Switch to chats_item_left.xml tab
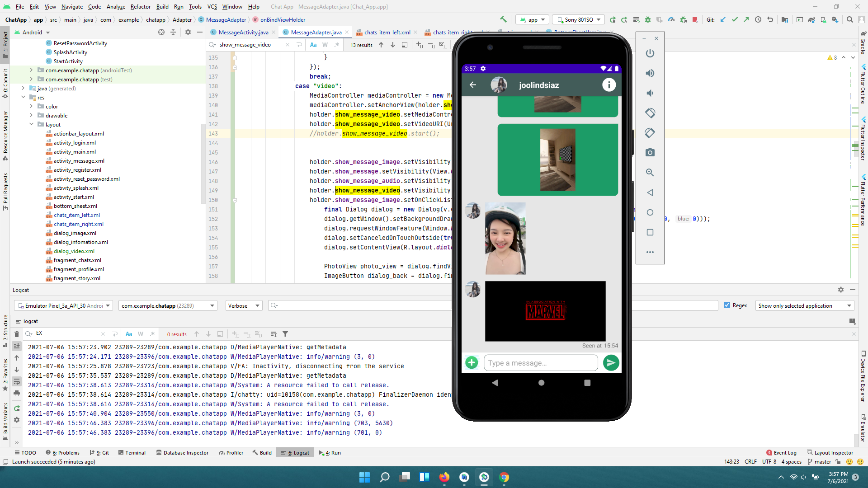 pos(387,32)
